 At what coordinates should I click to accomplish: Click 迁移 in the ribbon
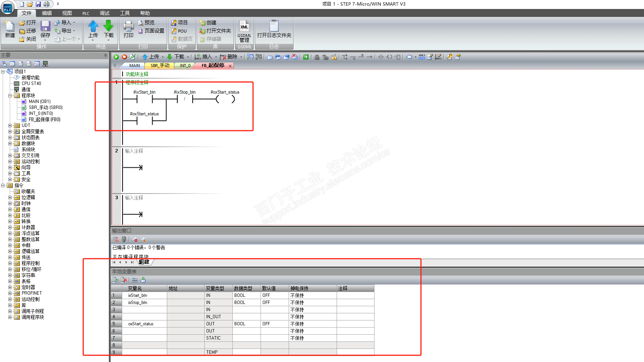28,31
